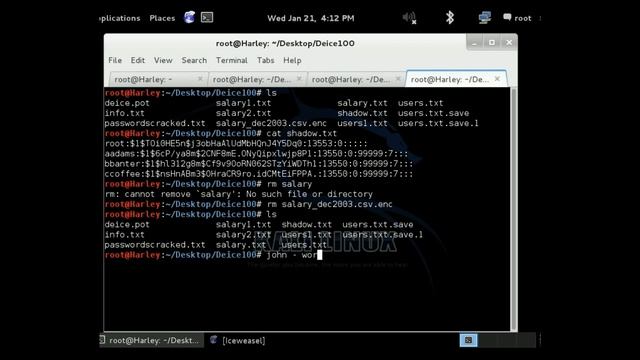Select root@Harley taskbar window button
The width and height of the screenshot is (640, 360).
[151, 340]
